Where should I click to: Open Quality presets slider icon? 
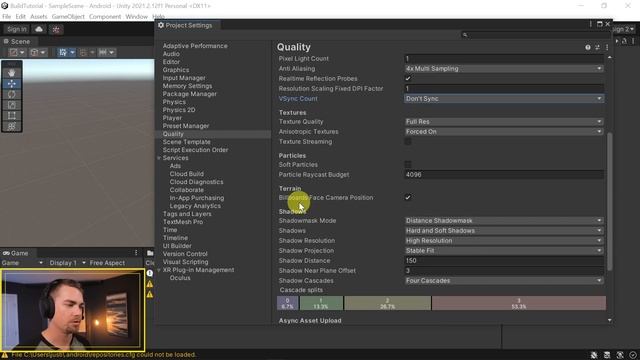click(x=597, y=47)
